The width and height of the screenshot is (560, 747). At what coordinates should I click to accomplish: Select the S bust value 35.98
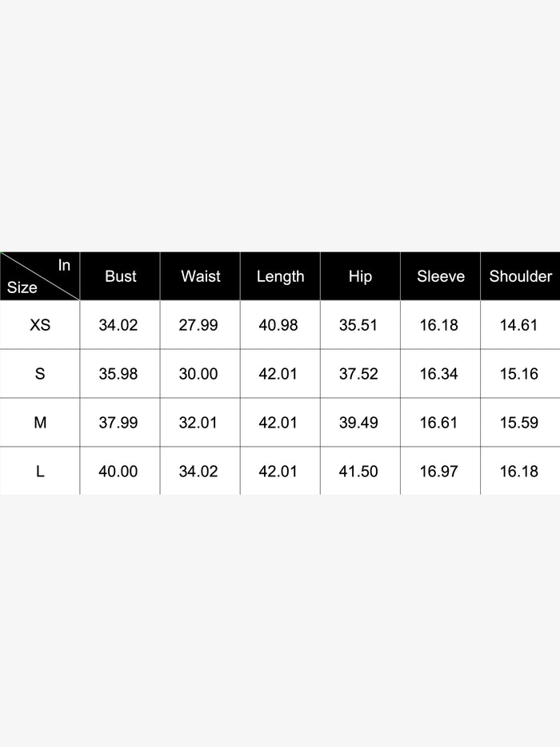click(x=118, y=374)
